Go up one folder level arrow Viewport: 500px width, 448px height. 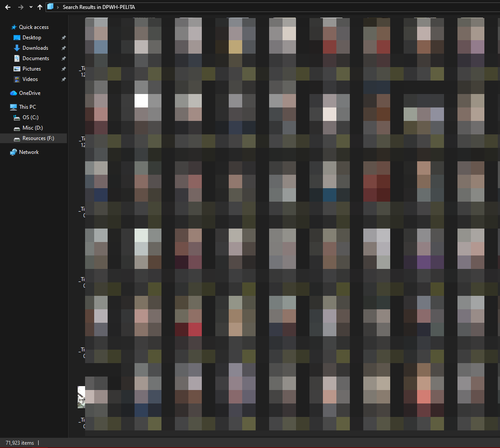click(x=40, y=7)
